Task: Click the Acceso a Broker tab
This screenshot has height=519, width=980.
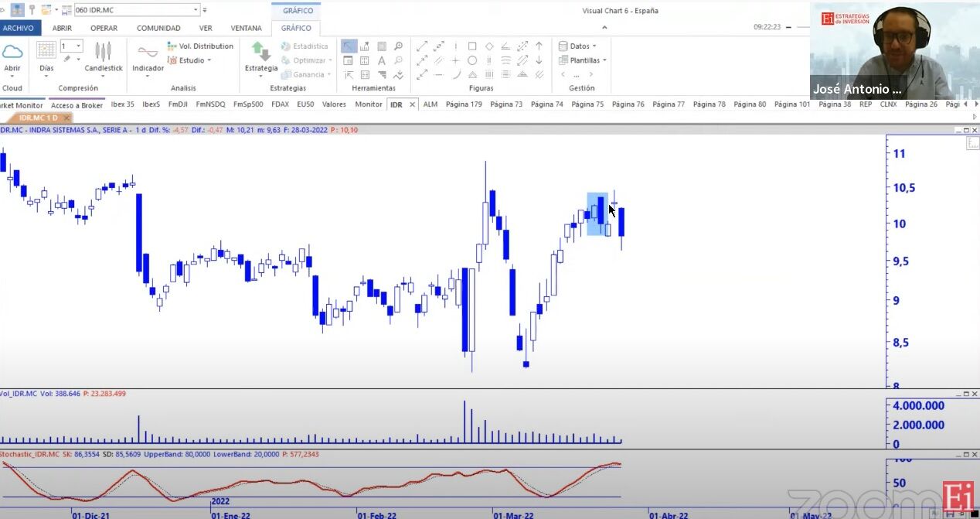Action: tap(77, 105)
